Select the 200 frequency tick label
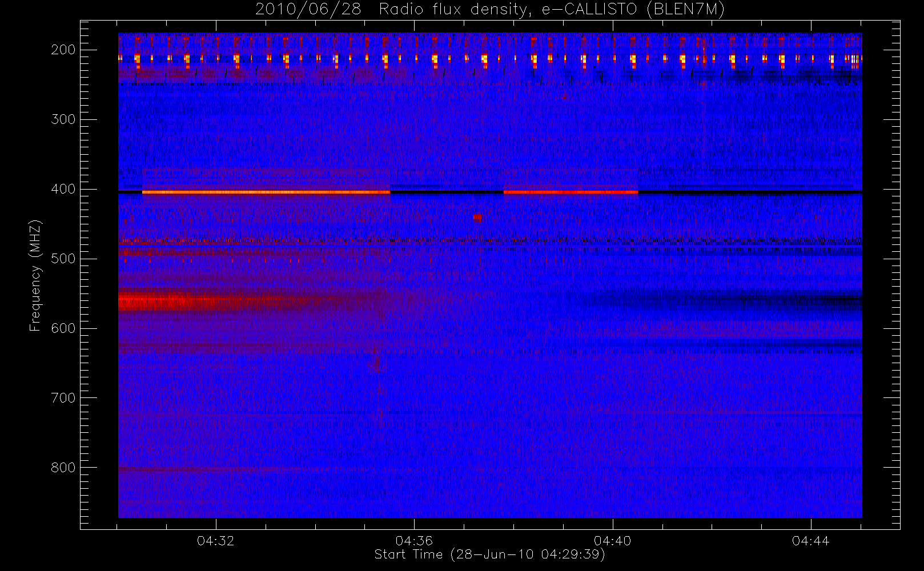Image resolution: width=924 pixels, height=571 pixels. point(63,50)
